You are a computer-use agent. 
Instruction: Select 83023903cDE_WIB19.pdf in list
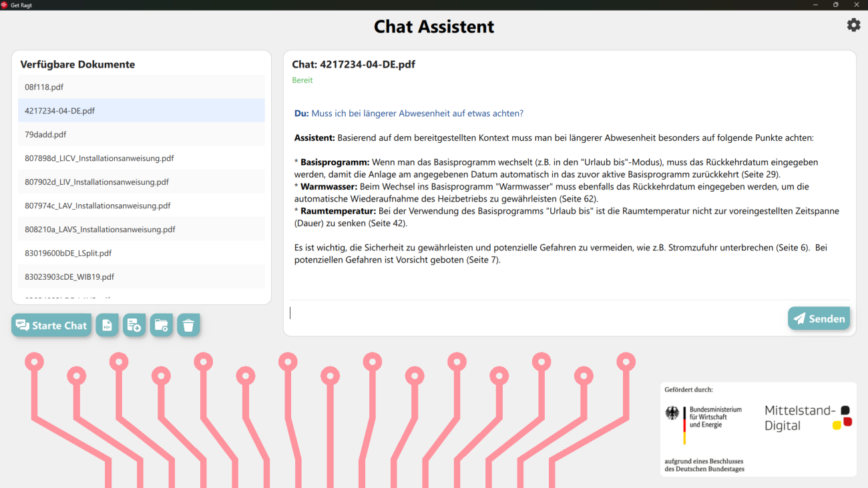[x=142, y=276]
